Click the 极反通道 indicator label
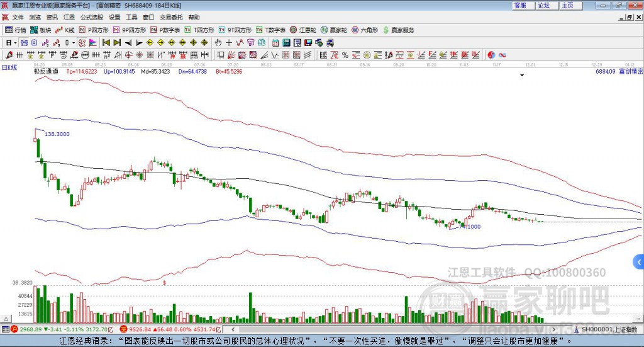644x347 pixels. coord(46,72)
